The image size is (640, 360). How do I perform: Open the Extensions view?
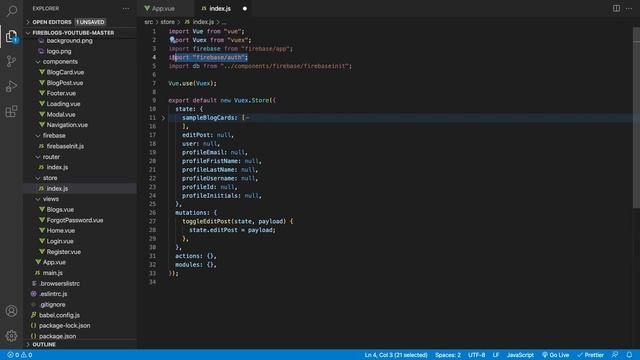[11, 111]
